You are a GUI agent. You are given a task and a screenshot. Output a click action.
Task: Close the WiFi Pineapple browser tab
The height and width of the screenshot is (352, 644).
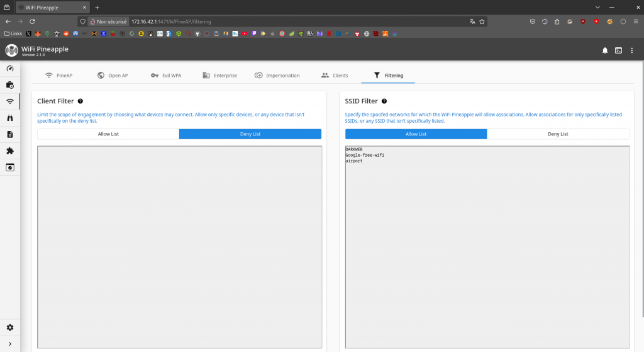click(84, 8)
